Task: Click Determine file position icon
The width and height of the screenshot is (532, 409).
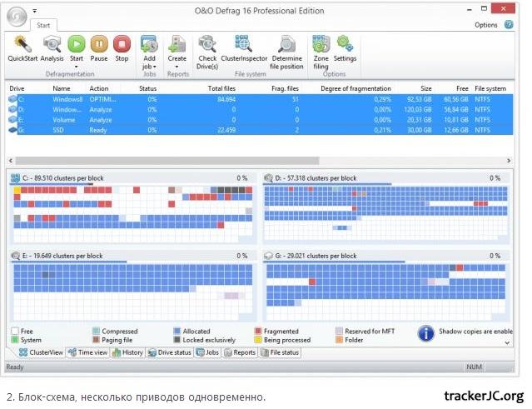Action: point(287,44)
